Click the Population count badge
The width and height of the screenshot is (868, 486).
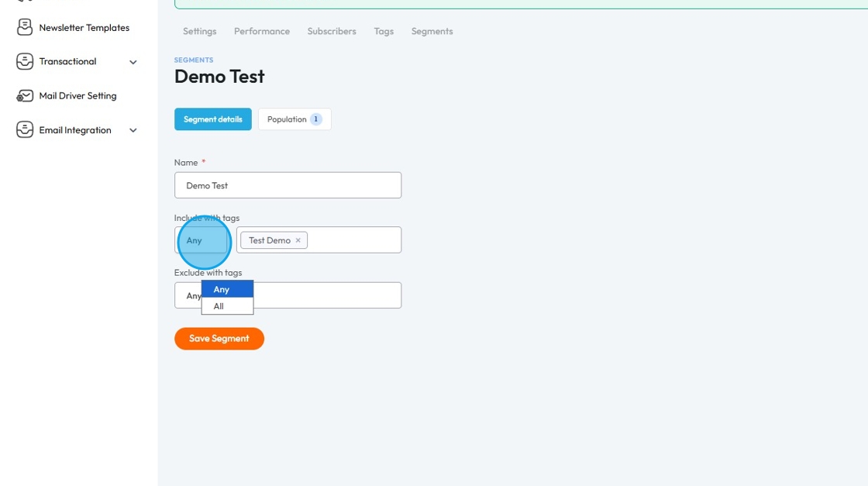(x=316, y=119)
